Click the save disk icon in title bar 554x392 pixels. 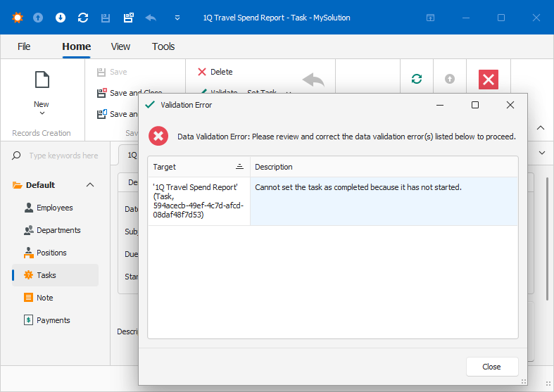pos(106,18)
